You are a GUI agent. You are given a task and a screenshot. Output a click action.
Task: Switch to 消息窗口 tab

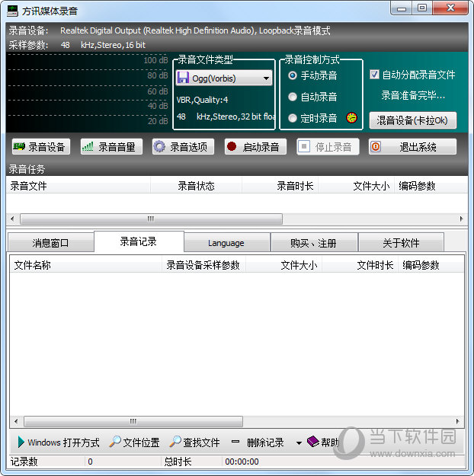tap(51, 243)
